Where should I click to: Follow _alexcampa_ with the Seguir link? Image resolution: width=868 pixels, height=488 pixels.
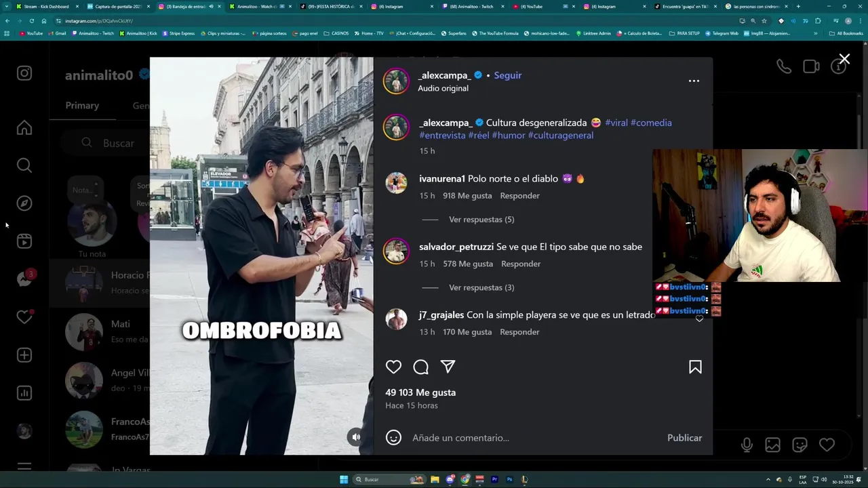pyautogui.click(x=507, y=75)
